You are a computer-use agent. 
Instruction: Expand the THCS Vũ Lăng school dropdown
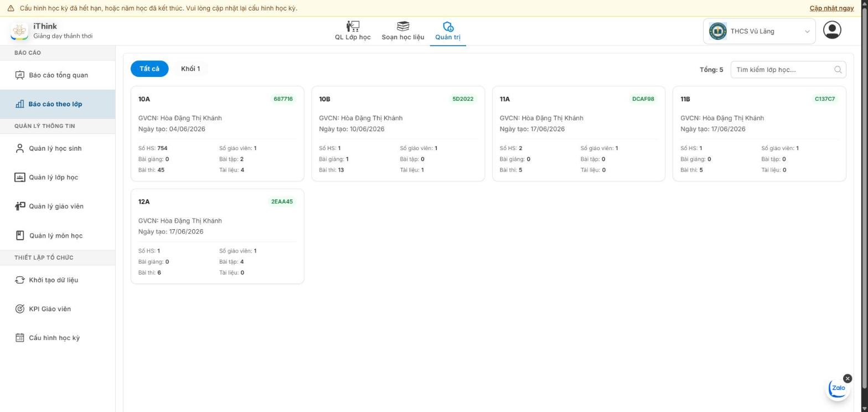click(759, 31)
